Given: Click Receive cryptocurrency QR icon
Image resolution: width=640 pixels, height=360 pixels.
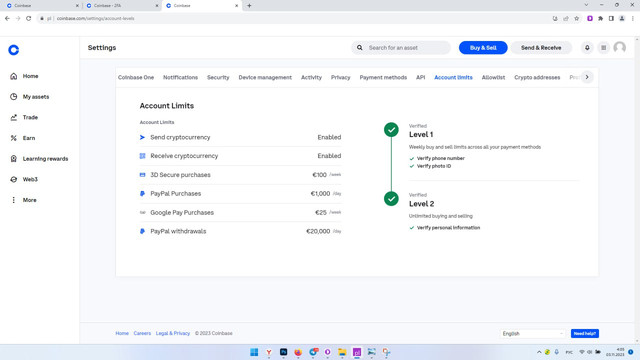Looking at the screenshot, I should (x=142, y=156).
